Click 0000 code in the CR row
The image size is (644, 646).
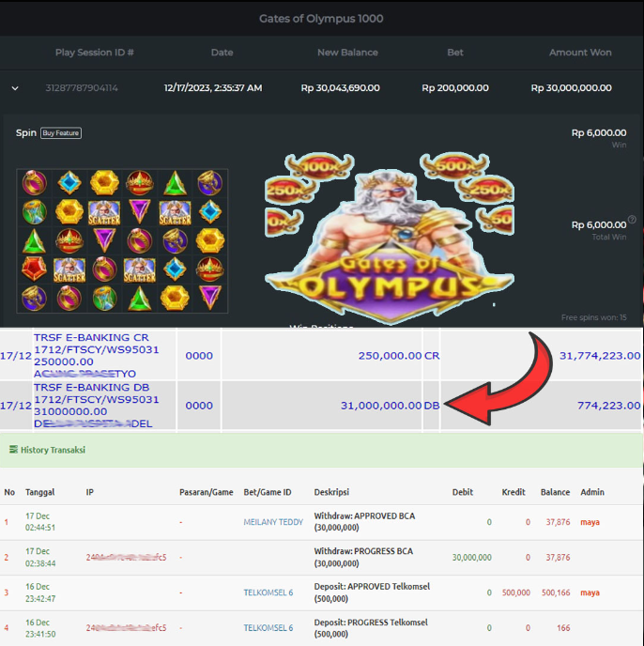199,356
